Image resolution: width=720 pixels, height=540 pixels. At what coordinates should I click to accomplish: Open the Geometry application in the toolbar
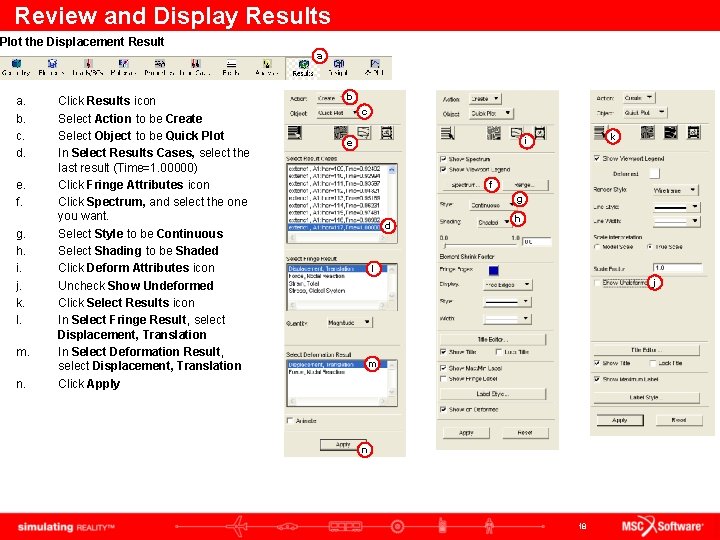(16, 68)
